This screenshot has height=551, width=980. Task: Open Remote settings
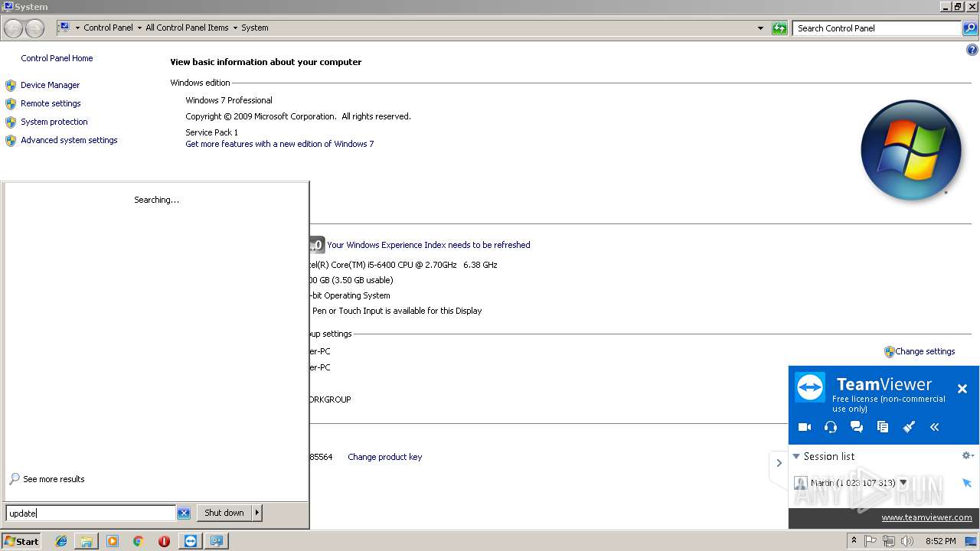point(51,103)
